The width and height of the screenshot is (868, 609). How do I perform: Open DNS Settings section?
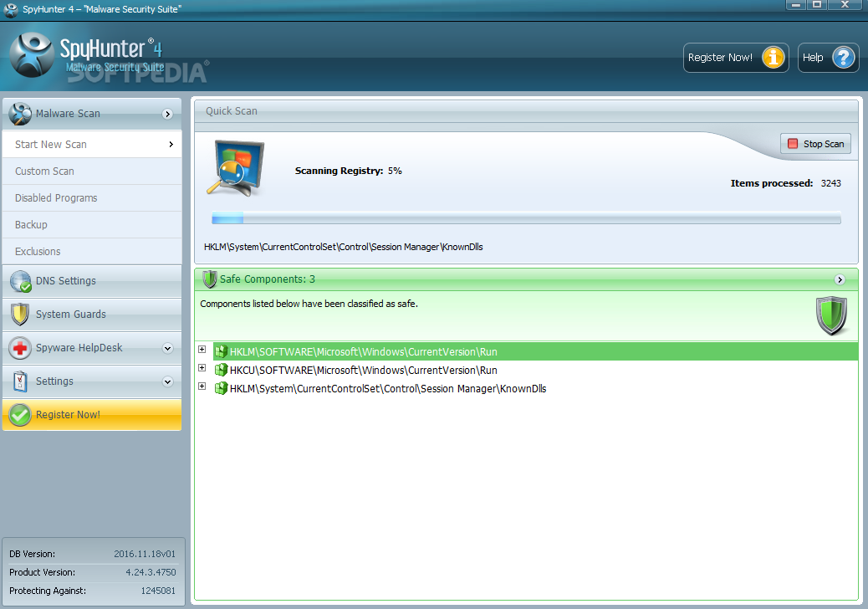[x=92, y=281]
